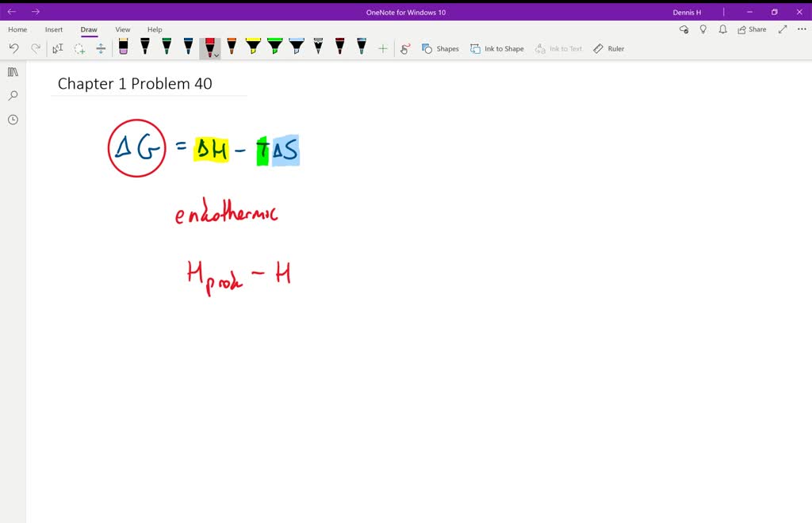Toggle the Ruler

click(x=609, y=48)
